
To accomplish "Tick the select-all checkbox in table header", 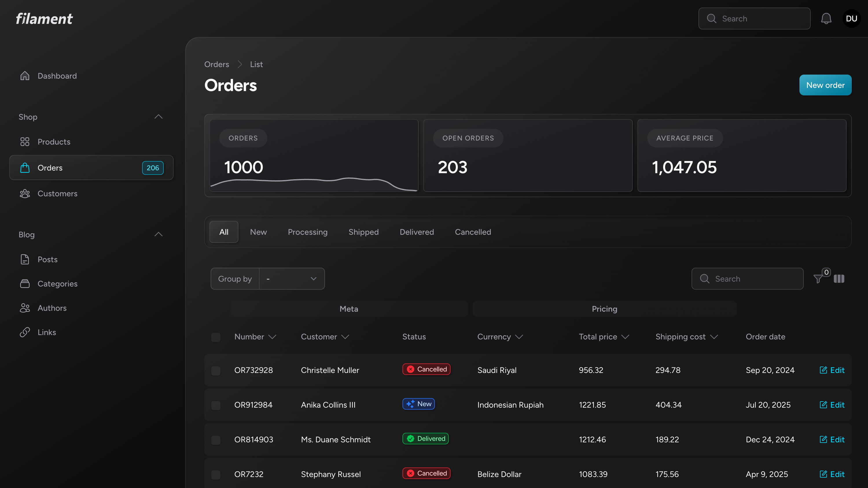I will coord(216,337).
